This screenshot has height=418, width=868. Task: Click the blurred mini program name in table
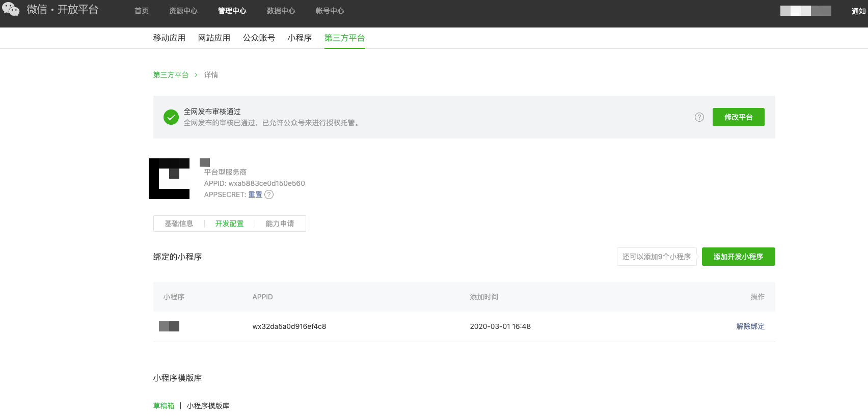click(169, 326)
